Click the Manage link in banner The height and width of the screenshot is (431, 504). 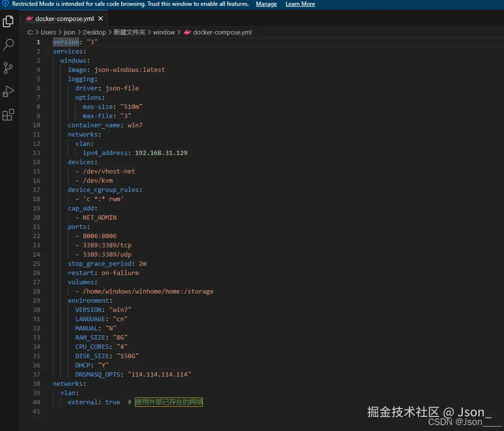click(x=266, y=4)
